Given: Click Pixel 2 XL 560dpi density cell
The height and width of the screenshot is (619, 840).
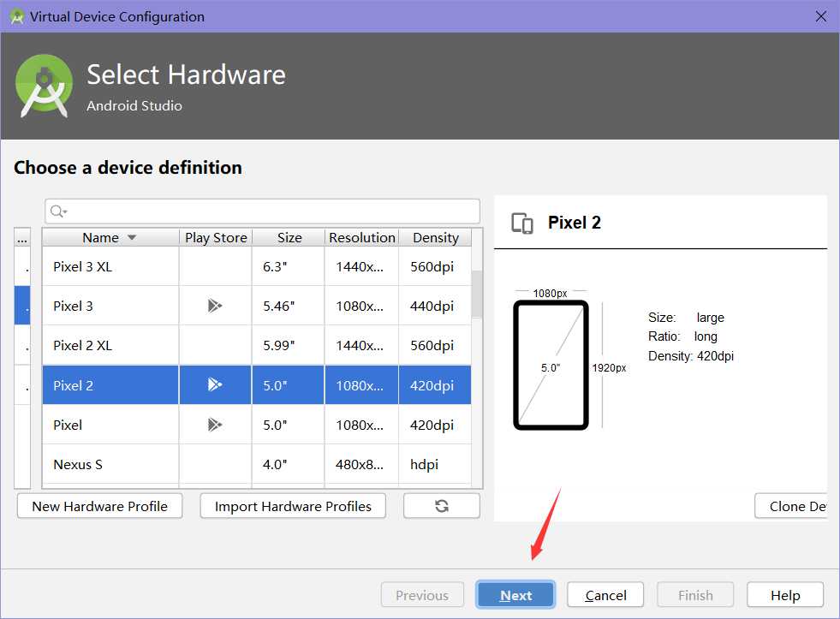Looking at the screenshot, I should tap(435, 345).
